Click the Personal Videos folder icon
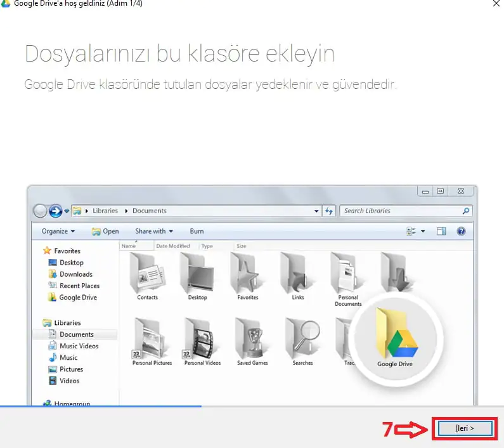Viewport: 504px width, 448px height. (x=199, y=339)
